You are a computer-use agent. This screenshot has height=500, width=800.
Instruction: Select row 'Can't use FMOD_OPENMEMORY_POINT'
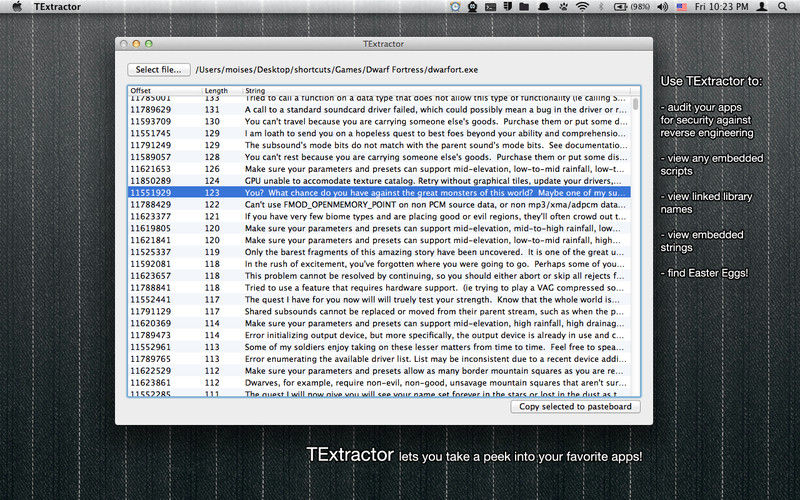(379, 205)
